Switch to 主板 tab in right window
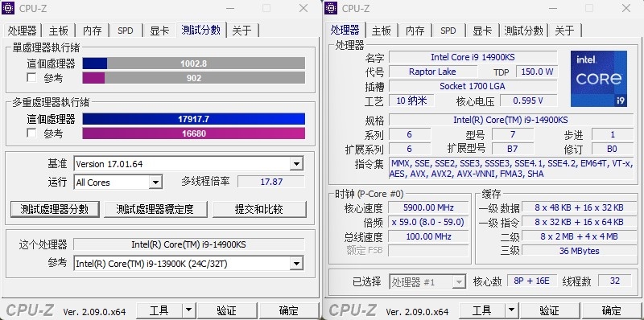Viewport: 644px width, 320px height. pos(381,31)
